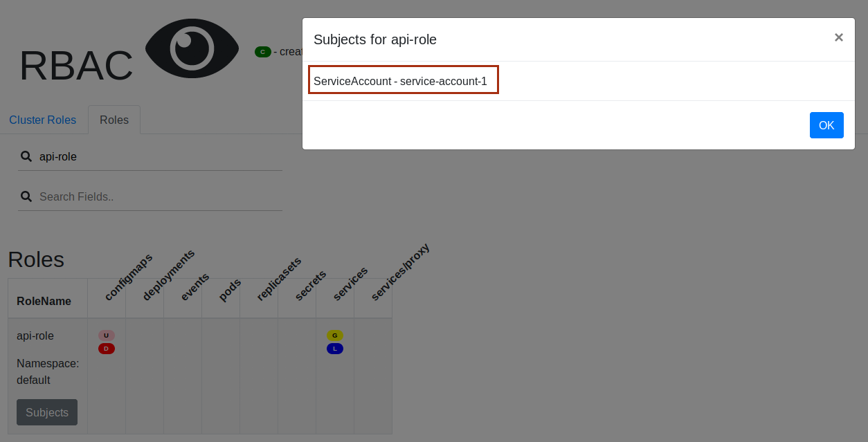
Task: Click the magnifier icon beside api-role search
Action: [26, 156]
